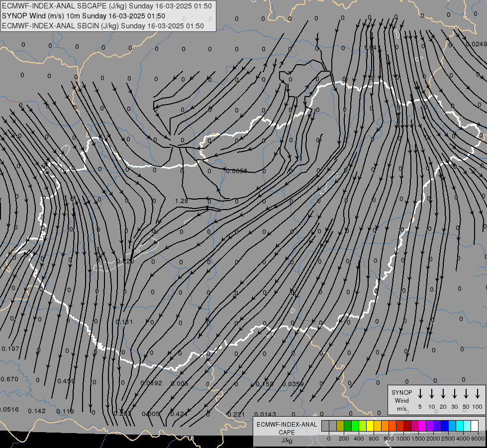Click the map value 0.220 near the lake
487x448 pixels.
(x=125, y=261)
